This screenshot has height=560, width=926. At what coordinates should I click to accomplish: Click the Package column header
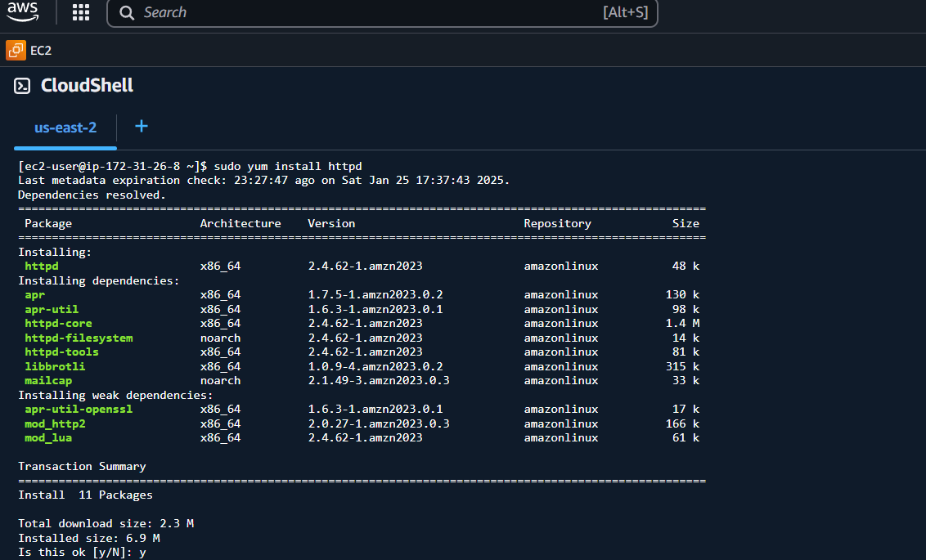47,224
